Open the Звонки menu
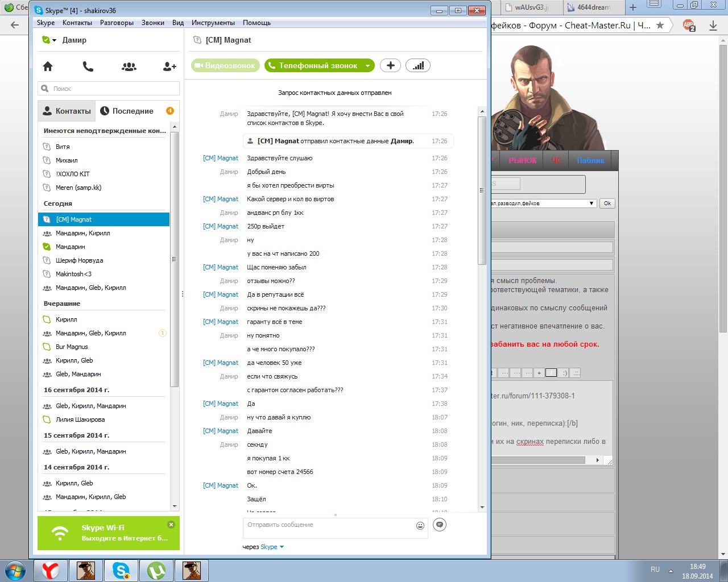This screenshot has height=582, width=728. tap(153, 23)
